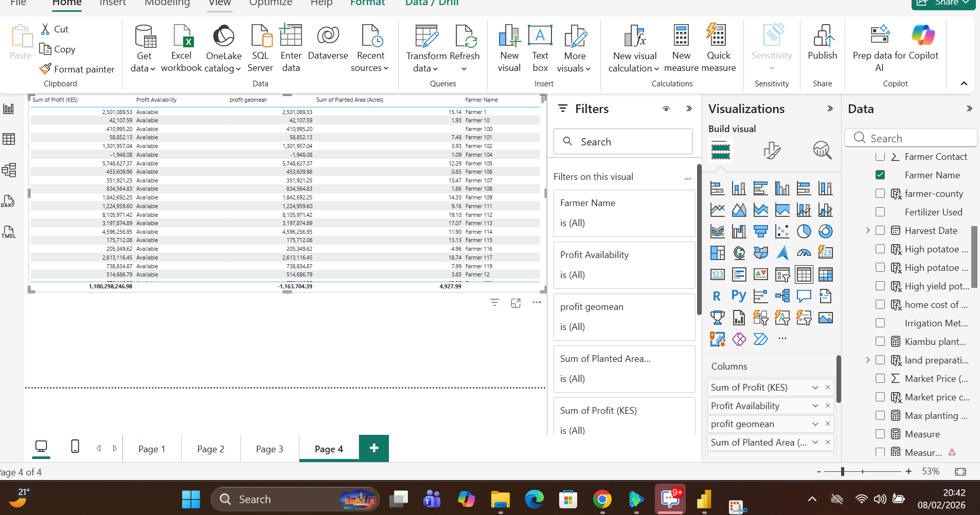Tick the Max planting field checkbox

(880, 416)
